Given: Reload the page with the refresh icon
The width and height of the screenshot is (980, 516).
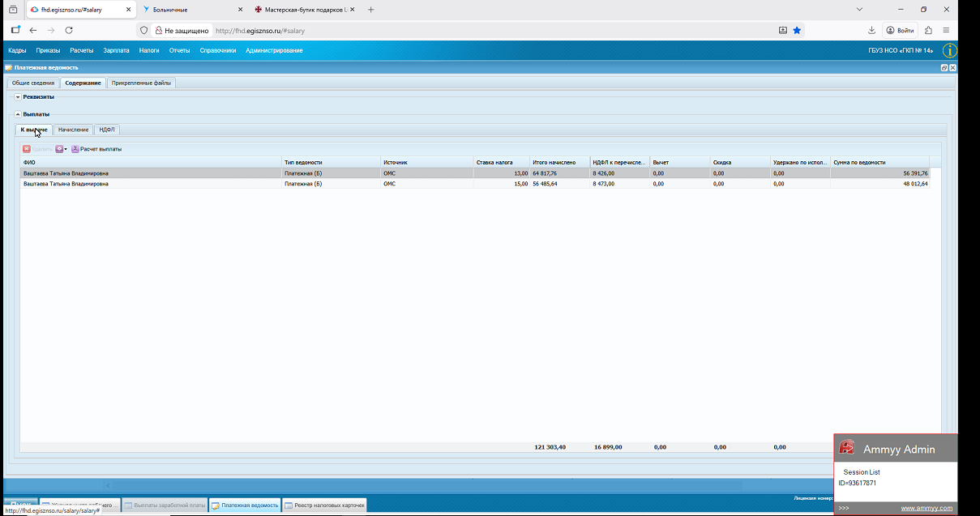Looking at the screenshot, I should tap(69, 30).
